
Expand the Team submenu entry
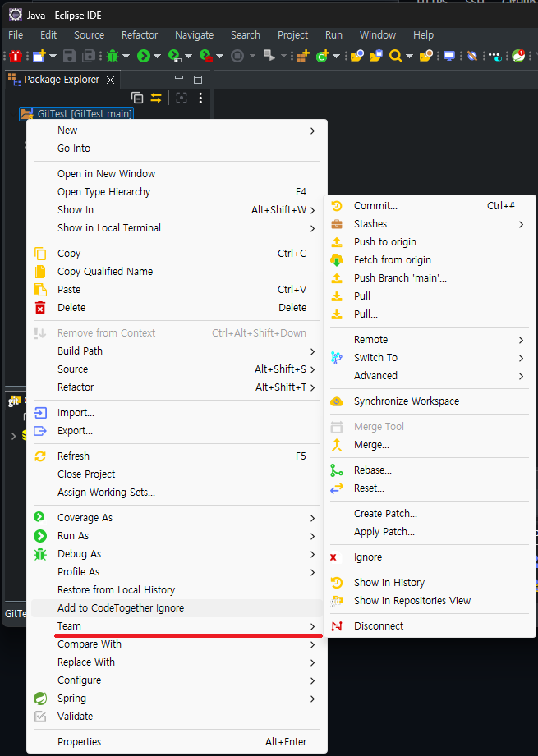[177, 625]
